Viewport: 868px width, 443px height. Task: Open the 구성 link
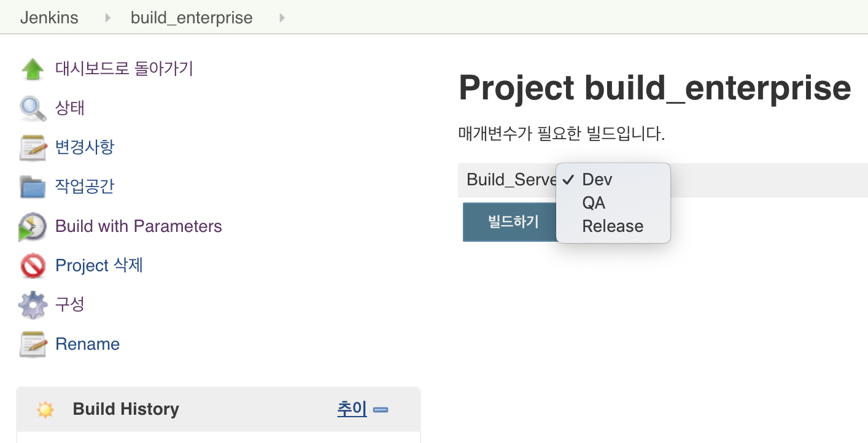coord(70,304)
